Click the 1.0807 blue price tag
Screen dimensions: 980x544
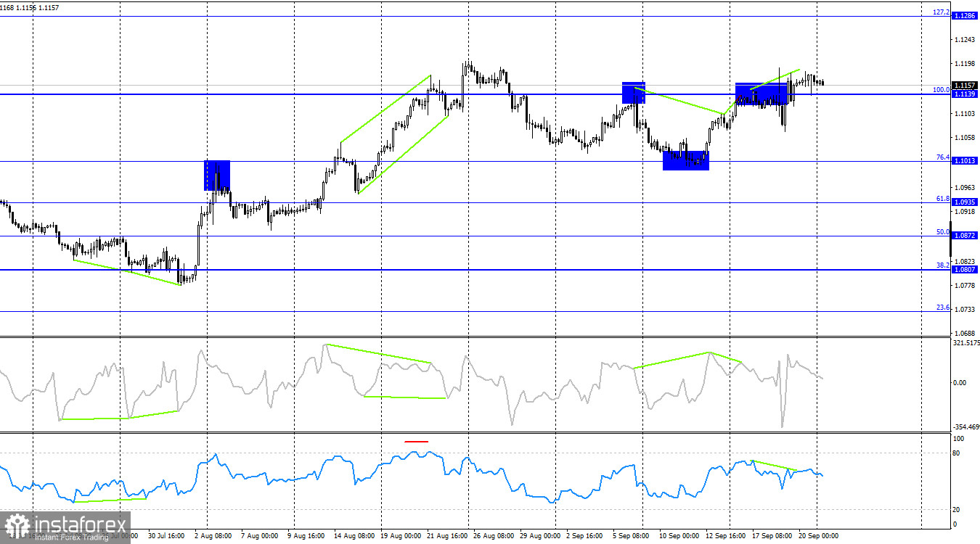click(x=964, y=269)
